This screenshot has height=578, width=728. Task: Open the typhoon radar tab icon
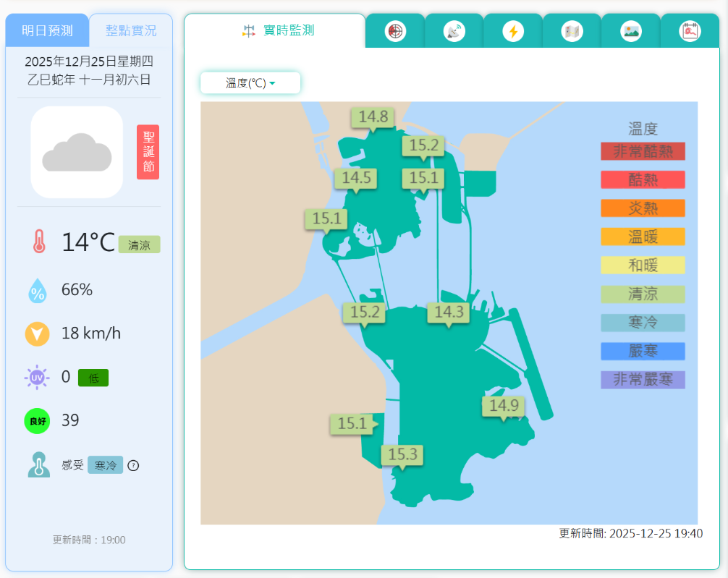tap(395, 31)
